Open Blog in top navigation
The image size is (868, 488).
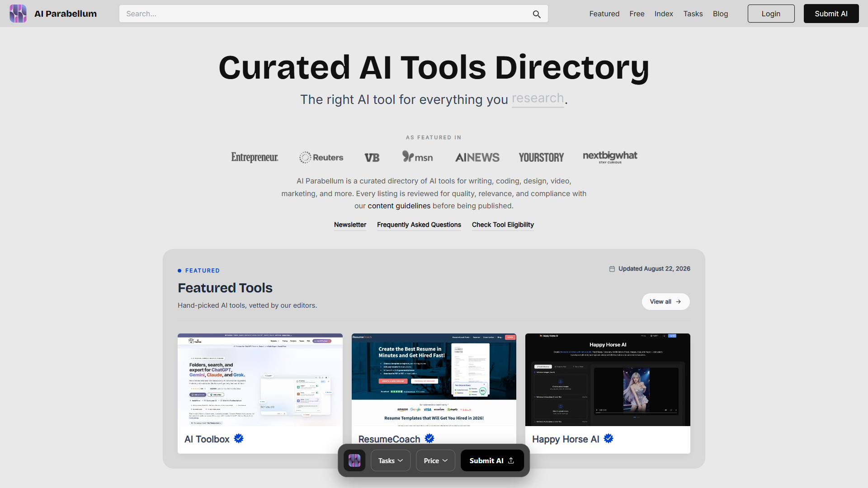720,14
